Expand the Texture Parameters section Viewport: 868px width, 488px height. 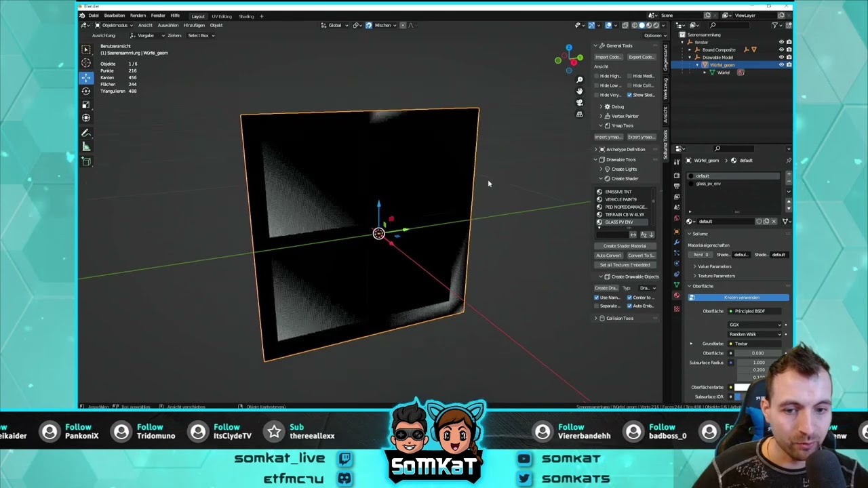coord(715,276)
